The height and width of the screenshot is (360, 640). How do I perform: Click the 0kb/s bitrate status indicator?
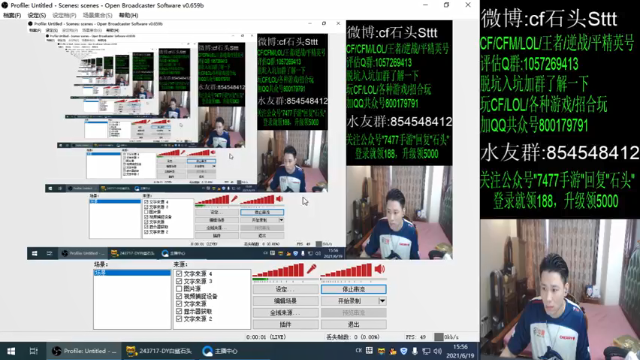point(447,337)
